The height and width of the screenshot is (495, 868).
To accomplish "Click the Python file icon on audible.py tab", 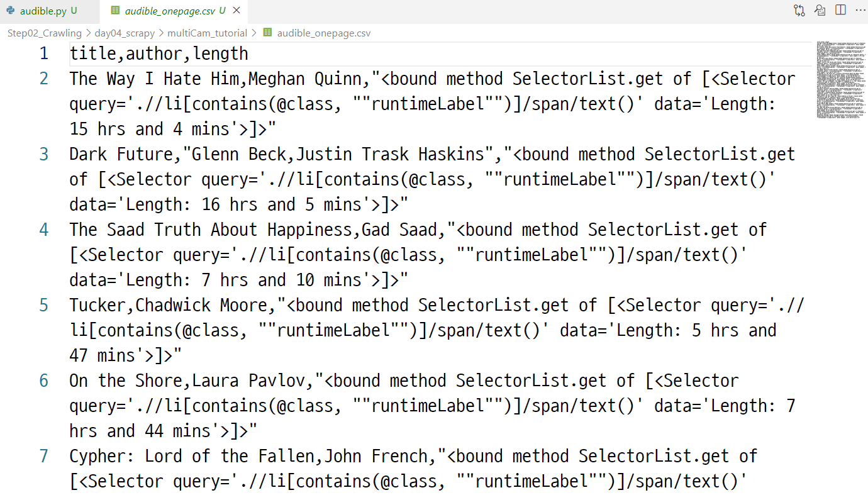I will pos(11,11).
